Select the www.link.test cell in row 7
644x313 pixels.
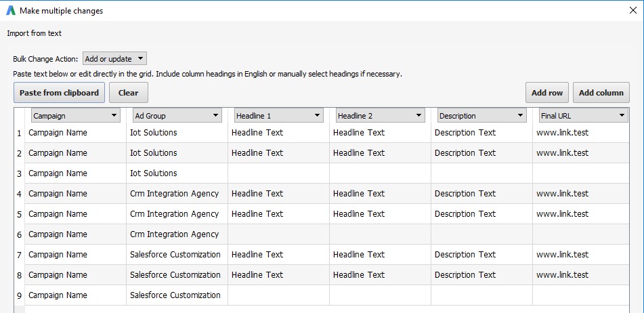point(581,255)
